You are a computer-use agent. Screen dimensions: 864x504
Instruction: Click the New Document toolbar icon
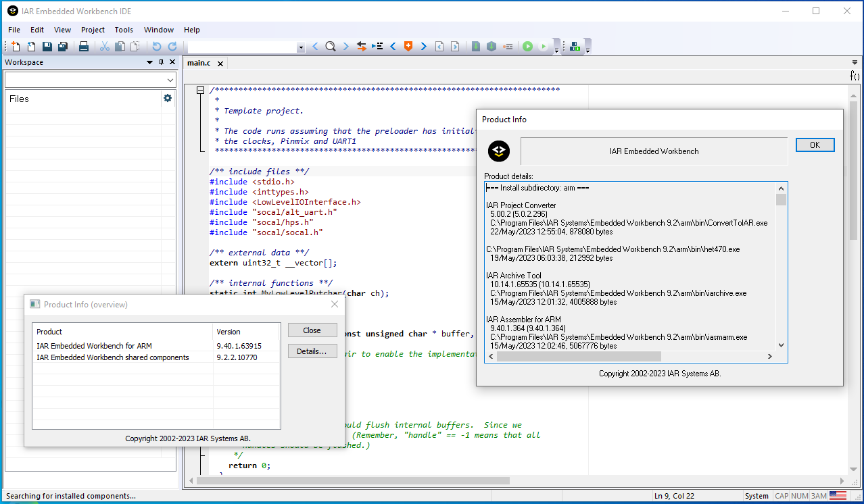tap(16, 47)
